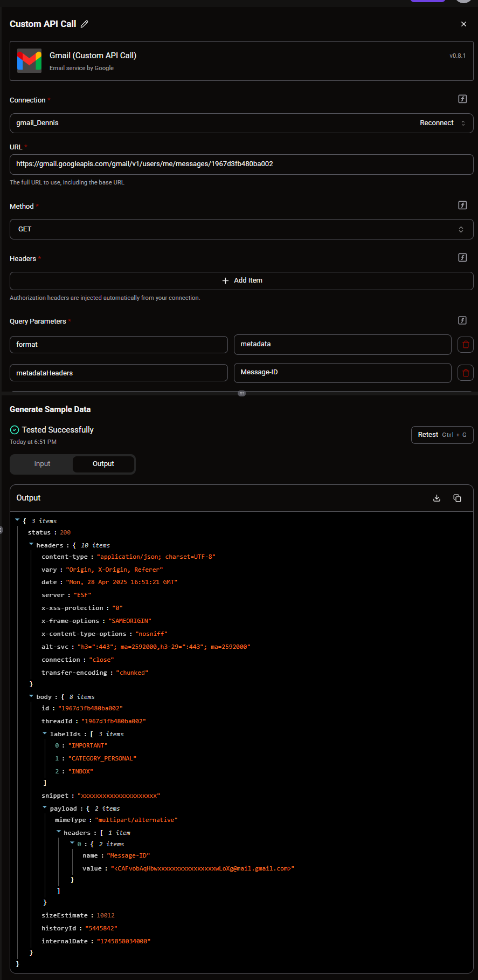This screenshot has width=478, height=980.
Task: Click the server value "ESF"
Action: click(82, 595)
